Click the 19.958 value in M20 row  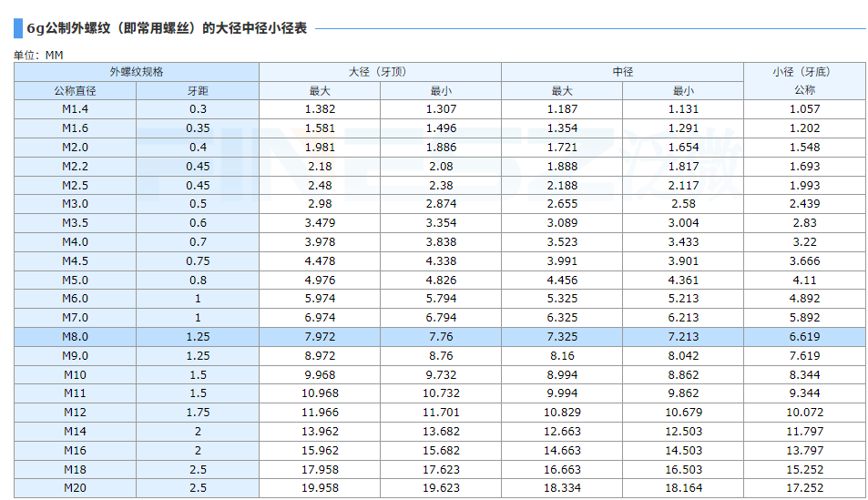point(320,488)
